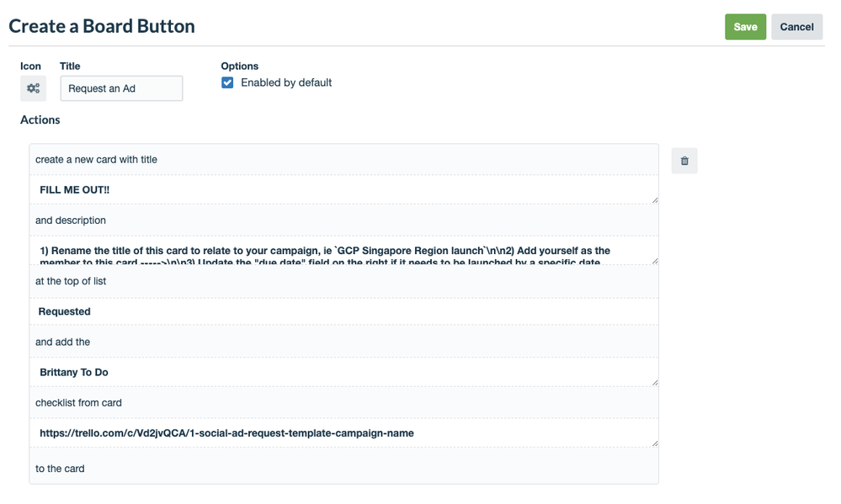Click the trello.com card URL field
841x504 pixels.
[x=337, y=433]
